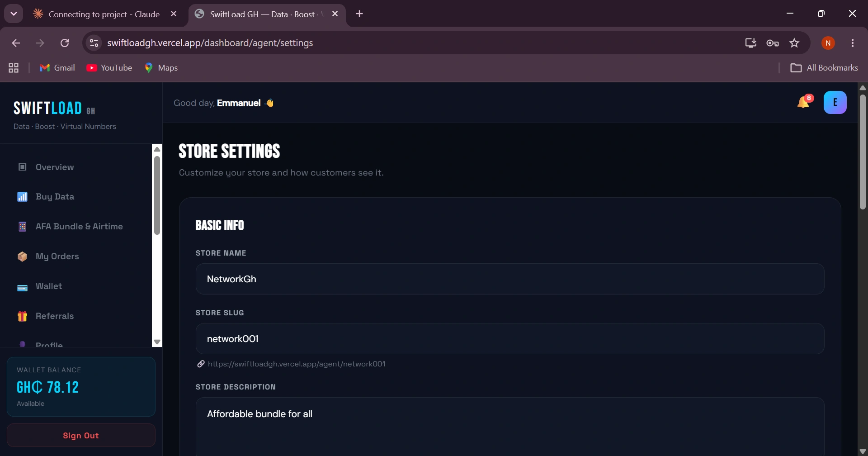
Task: Open the Emmanuel profile avatar
Action: pos(835,102)
